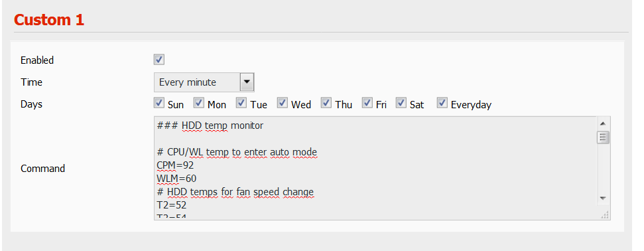This screenshot has height=251, width=644.
Task: Place cursor on the T2=52 line
Action: (x=172, y=205)
